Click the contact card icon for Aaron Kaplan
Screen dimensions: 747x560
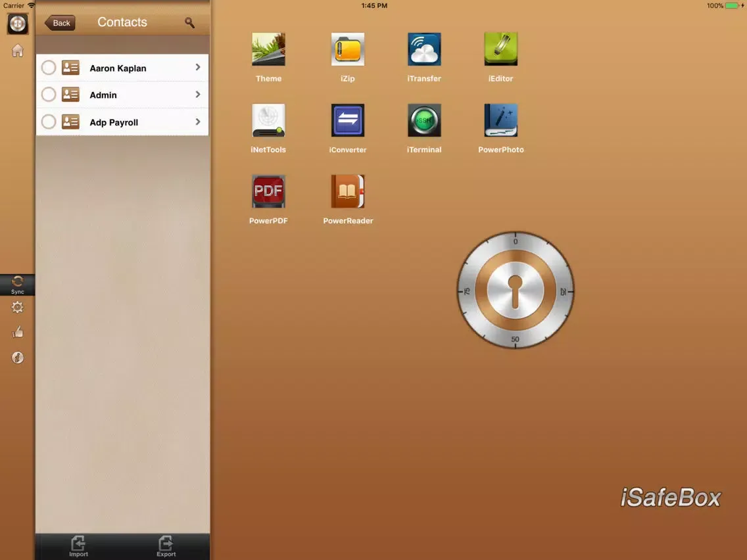70,68
